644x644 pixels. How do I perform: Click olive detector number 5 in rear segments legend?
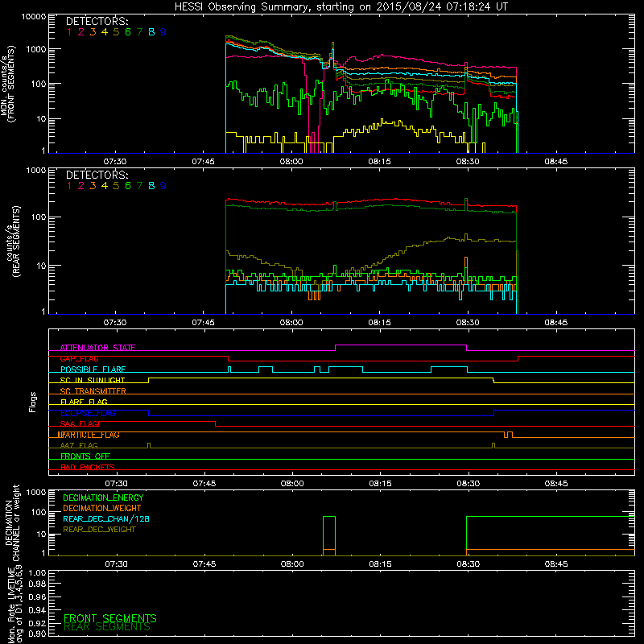116,186
